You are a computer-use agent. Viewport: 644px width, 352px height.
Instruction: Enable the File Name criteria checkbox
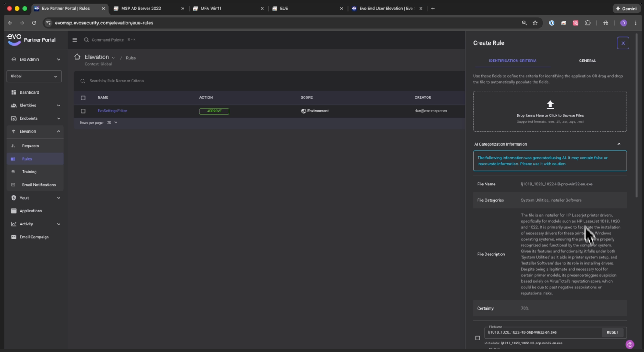(x=478, y=338)
